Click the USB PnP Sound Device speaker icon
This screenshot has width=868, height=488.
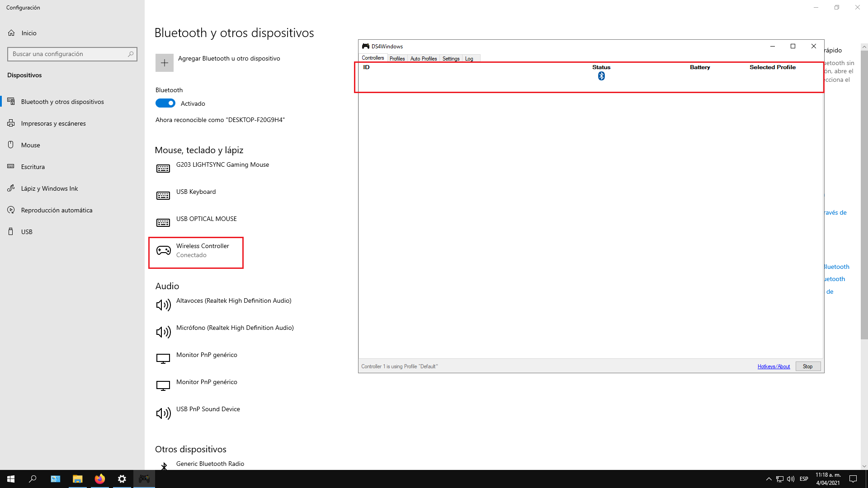click(x=163, y=413)
